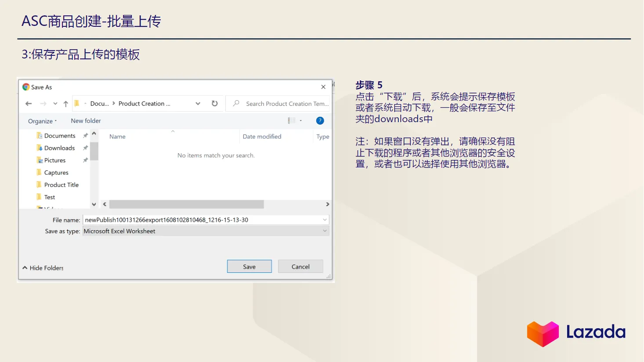
Task: Click the back navigation arrow
Action: click(x=29, y=103)
